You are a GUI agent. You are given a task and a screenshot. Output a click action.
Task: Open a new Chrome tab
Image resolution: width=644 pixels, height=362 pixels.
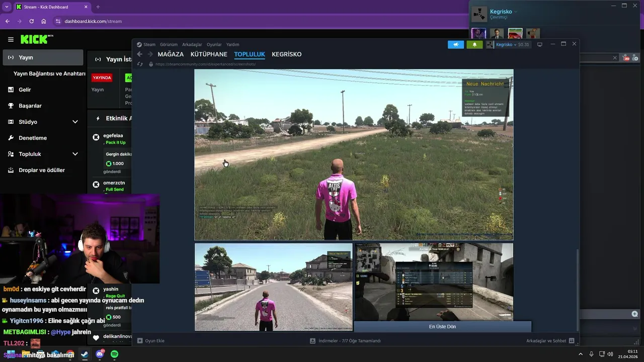98,7
